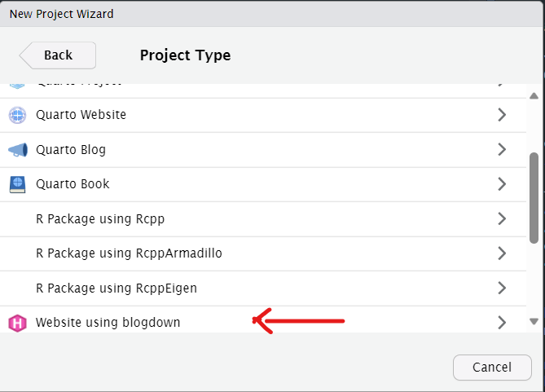Image resolution: width=545 pixels, height=392 pixels.
Task: Click the blogdown hexagon H icon
Action: pos(17,323)
